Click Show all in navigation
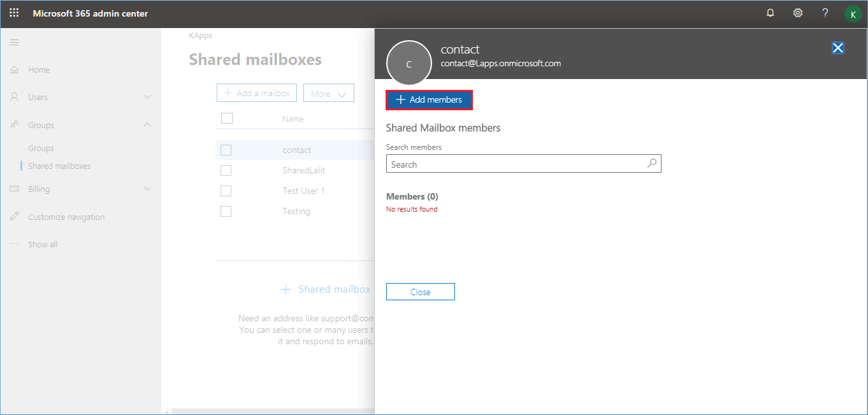The width and height of the screenshot is (868, 415). [43, 244]
